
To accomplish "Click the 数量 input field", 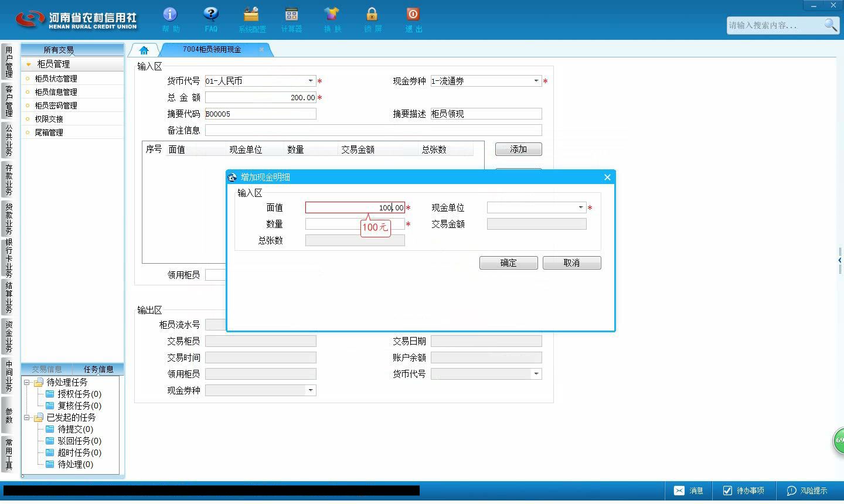I will coord(355,224).
